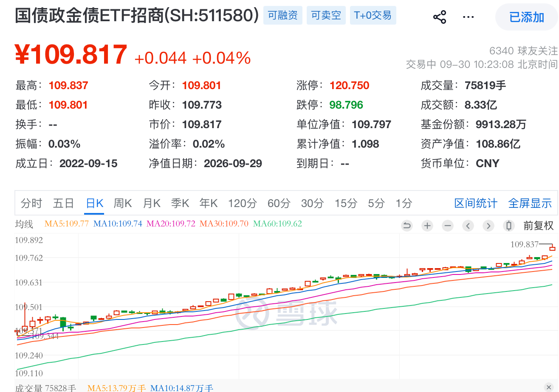
Task: Click the 均线 label
Action: [24, 224]
